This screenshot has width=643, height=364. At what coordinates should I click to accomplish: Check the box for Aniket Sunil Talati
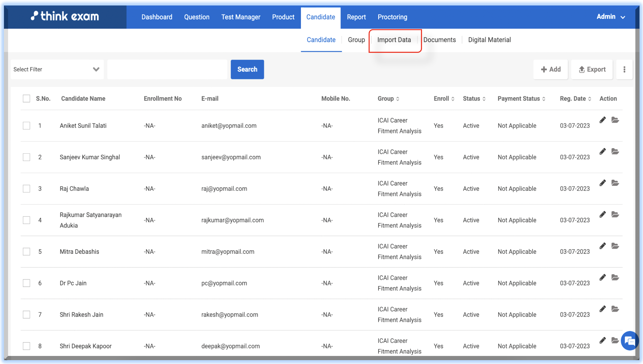(x=26, y=126)
